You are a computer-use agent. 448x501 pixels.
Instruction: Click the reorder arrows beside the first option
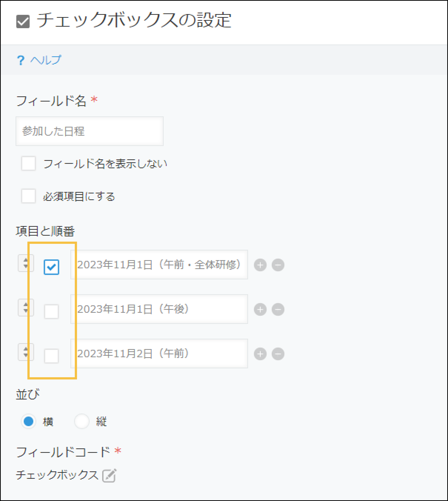click(26, 263)
